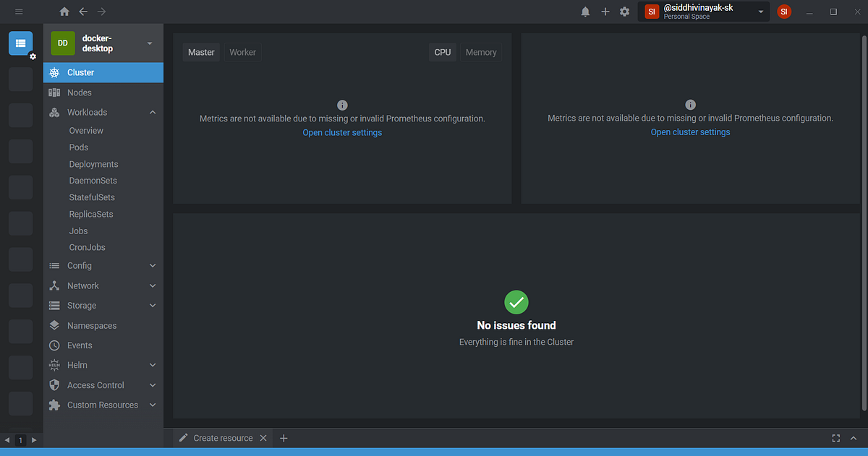Click the red SI user avatar
The image size is (868, 456).
pos(784,12)
